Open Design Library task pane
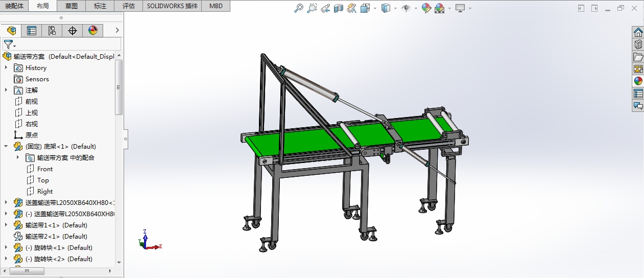 [638, 44]
